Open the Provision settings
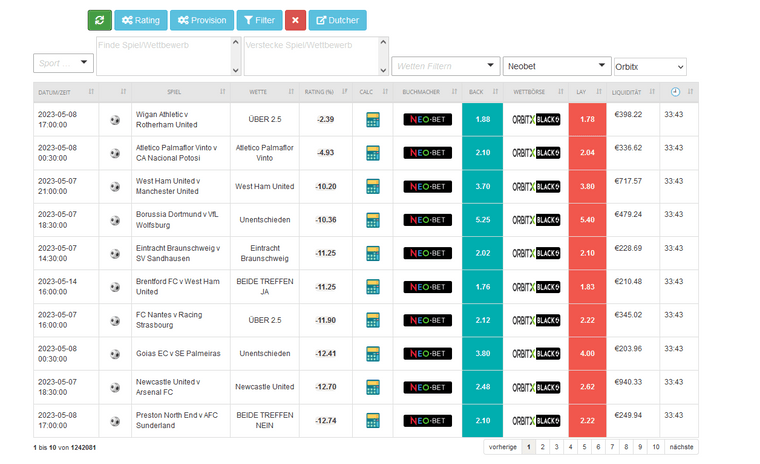The width and height of the screenshot is (760, 464). [202, 20]
